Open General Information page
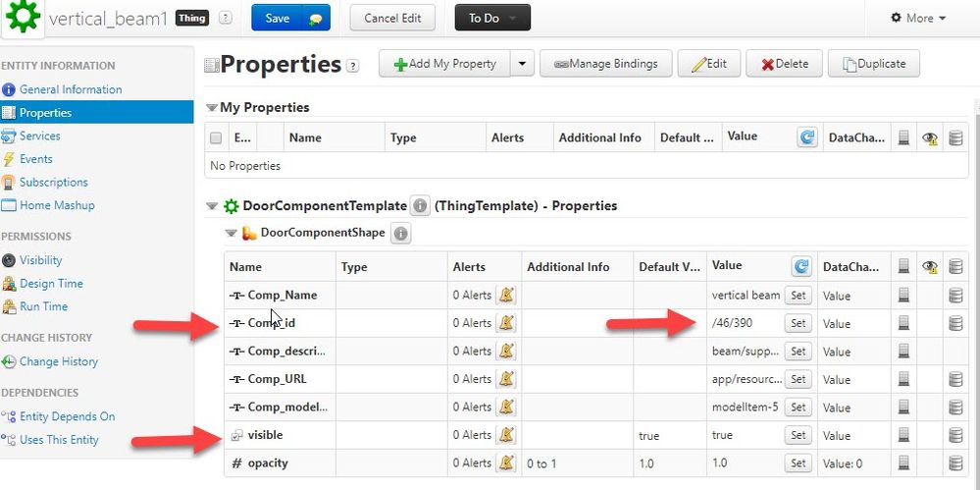 point(71,89)
